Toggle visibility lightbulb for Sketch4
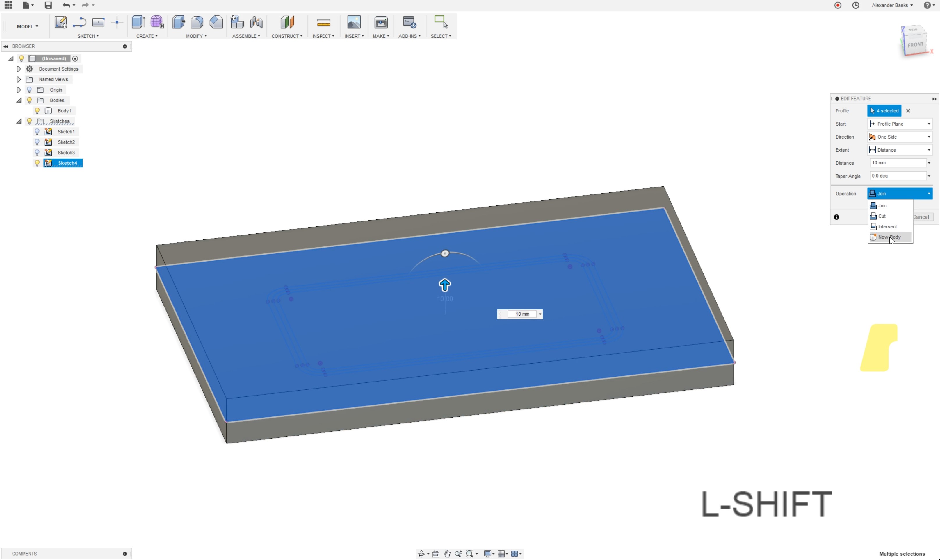The image size is (940, 560). (x=37, y=163)
